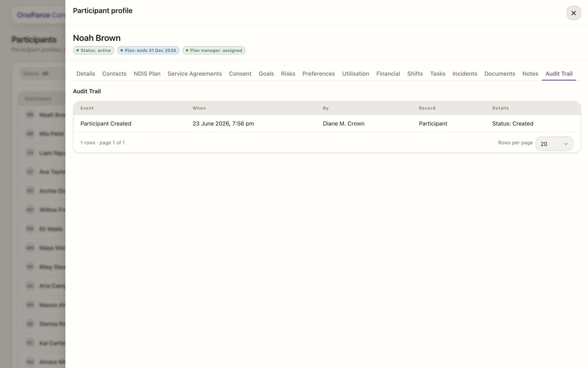Open the Tasks tab
The image size is (588, 368).
[438, 74]
